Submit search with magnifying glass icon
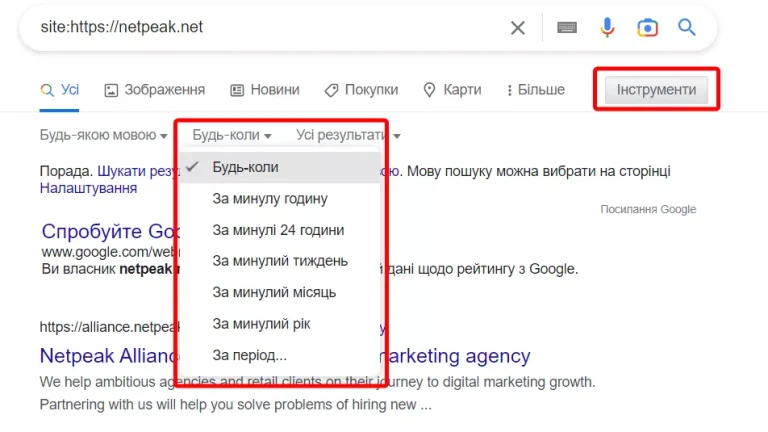 (687, 27)
